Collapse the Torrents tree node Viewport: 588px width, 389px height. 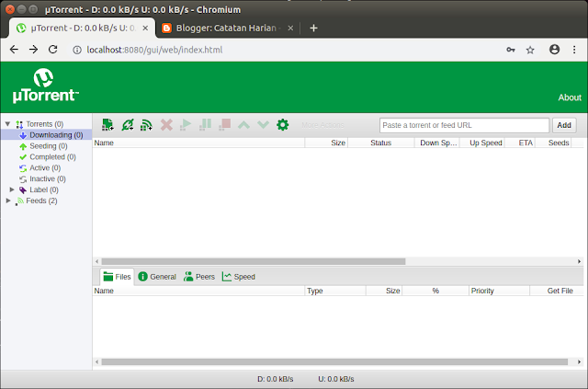tap(7, 124)
